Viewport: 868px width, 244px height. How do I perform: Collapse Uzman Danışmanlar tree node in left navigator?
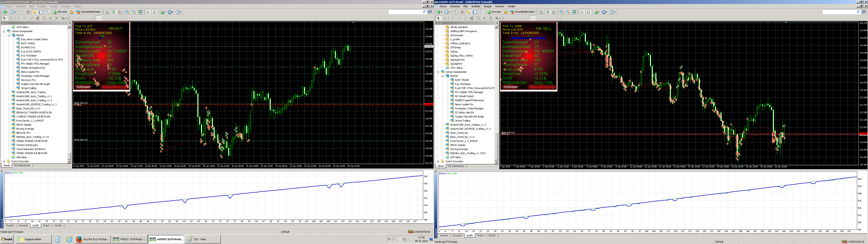[4, 31]
